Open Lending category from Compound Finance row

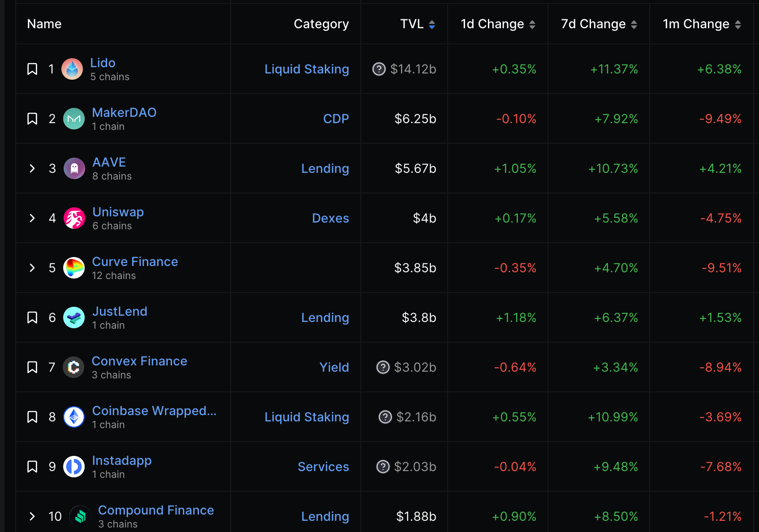pyautogui.click(x=325, y=516)
